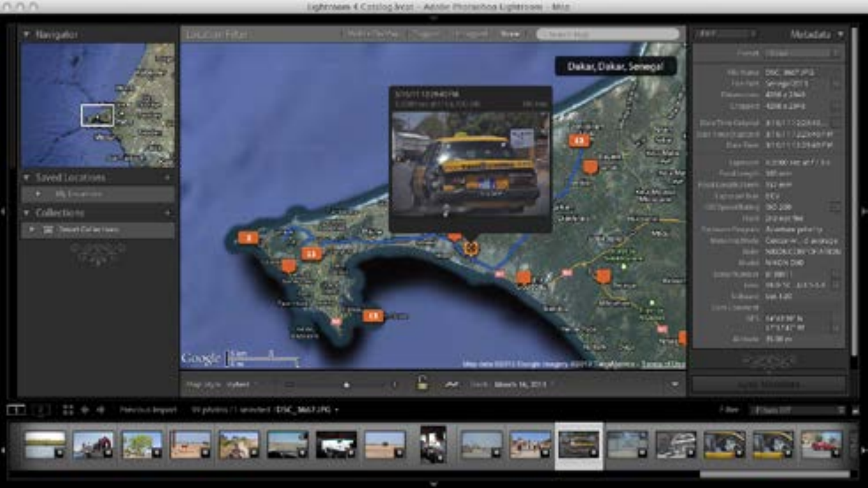Click the Sync Metadata button
868x488 pixels.
pos(769,385)
